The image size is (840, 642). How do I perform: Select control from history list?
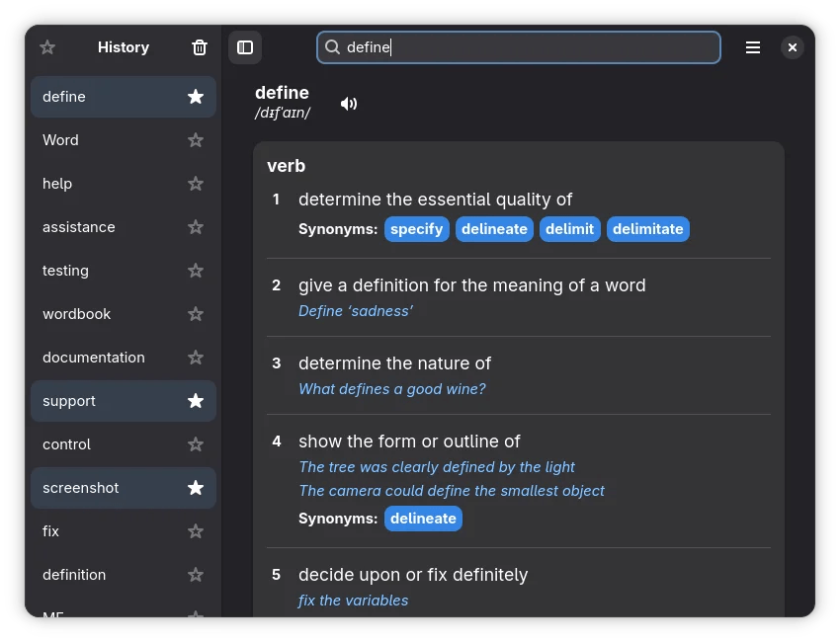(67, 444)
